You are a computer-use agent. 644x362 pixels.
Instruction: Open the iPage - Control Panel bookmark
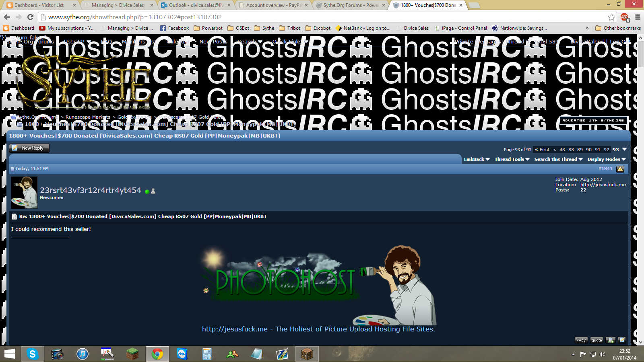click(460, 28)
